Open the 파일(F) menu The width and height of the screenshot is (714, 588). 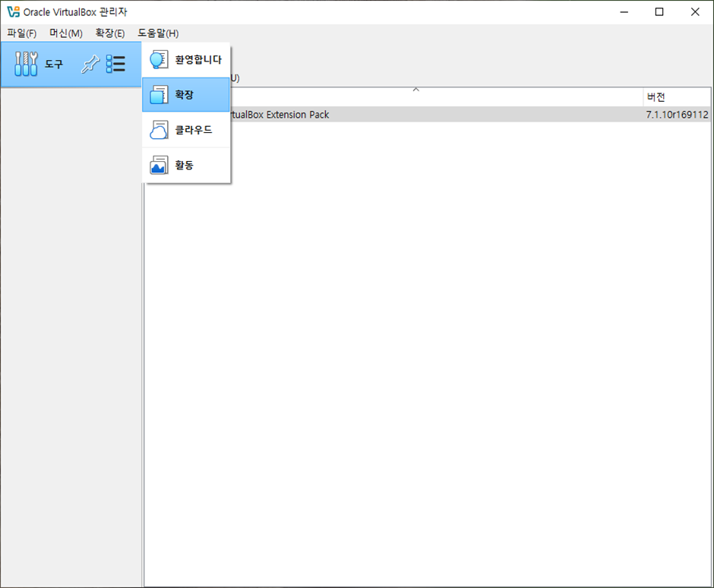click(21, 33)
